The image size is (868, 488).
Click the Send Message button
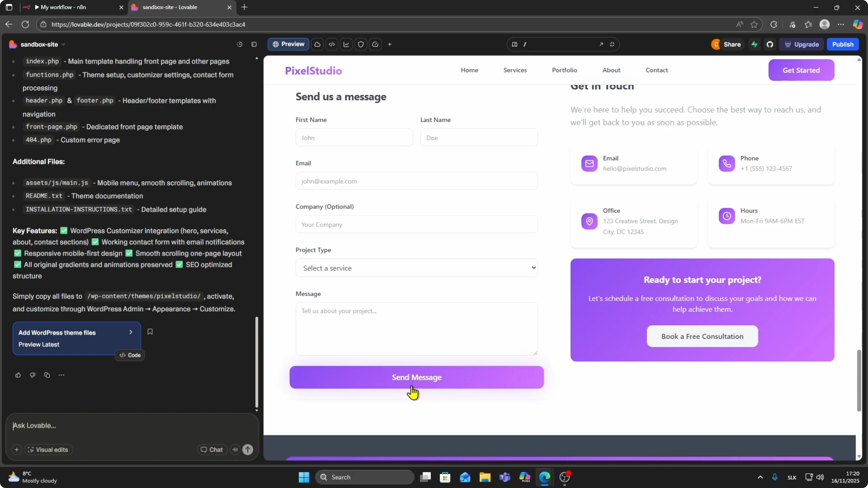click(417, 377)
